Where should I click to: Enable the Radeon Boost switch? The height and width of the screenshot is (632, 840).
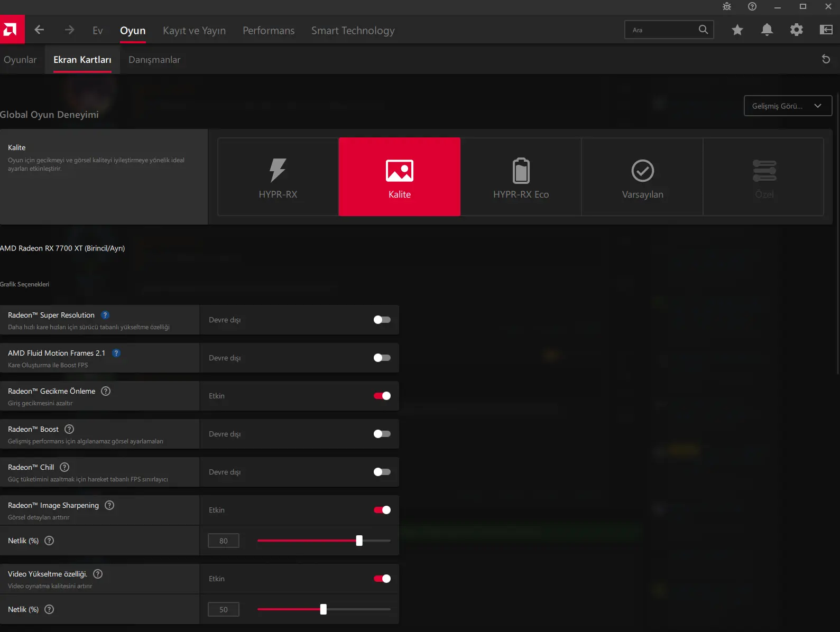(x=382, y=434)
